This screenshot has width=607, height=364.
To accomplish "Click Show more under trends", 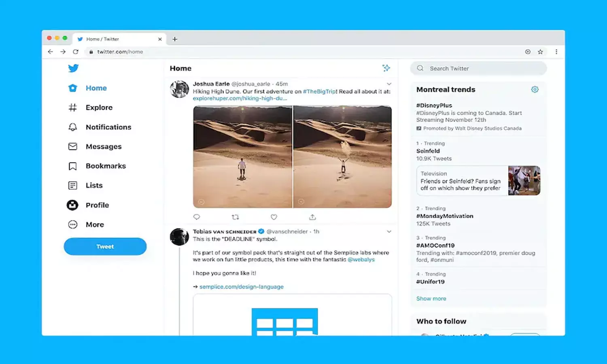I will pyautogui.click(x=431, y=298).
